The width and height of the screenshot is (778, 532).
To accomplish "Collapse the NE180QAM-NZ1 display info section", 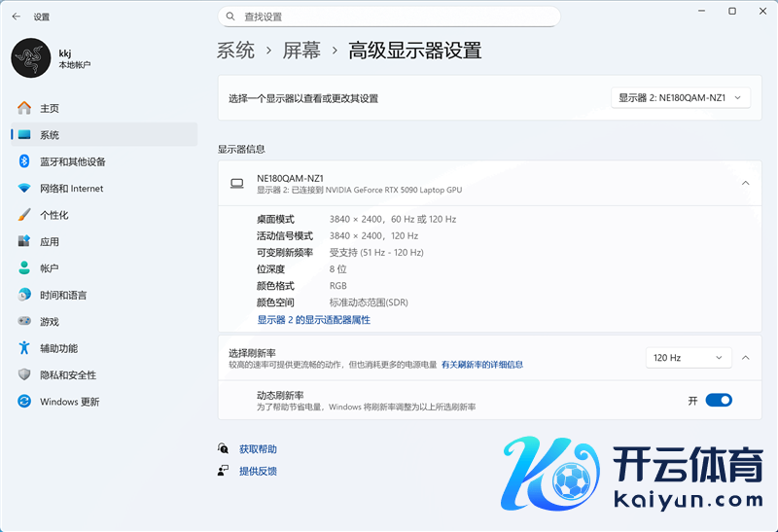I will [x=745, y=183].
